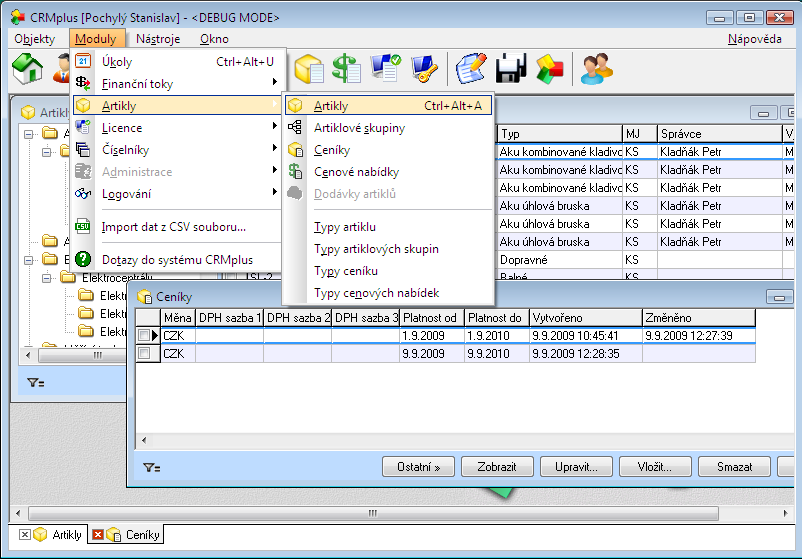The image size is (802, 559).
Task: Click the colorful cubes CRMplus toolbar icon
Action: tap(549, 69)
